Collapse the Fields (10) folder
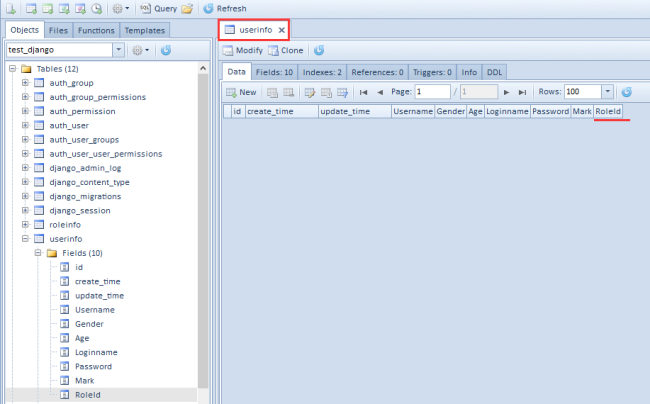The image size is (650, 404). tap(38, 252)
